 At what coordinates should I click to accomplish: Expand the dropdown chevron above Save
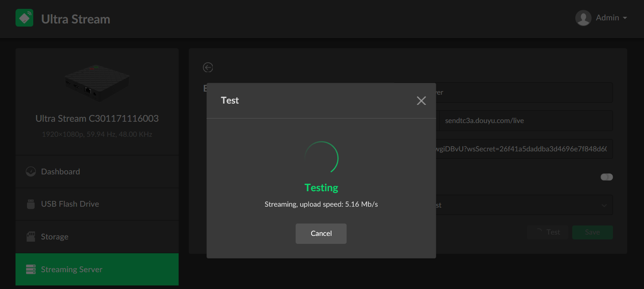click(x=604, y=205)
